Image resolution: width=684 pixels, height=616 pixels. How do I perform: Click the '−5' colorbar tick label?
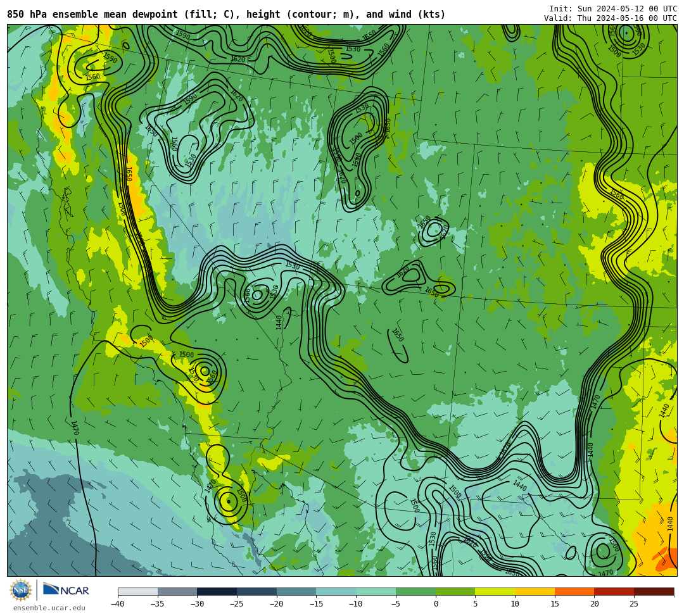396,604
